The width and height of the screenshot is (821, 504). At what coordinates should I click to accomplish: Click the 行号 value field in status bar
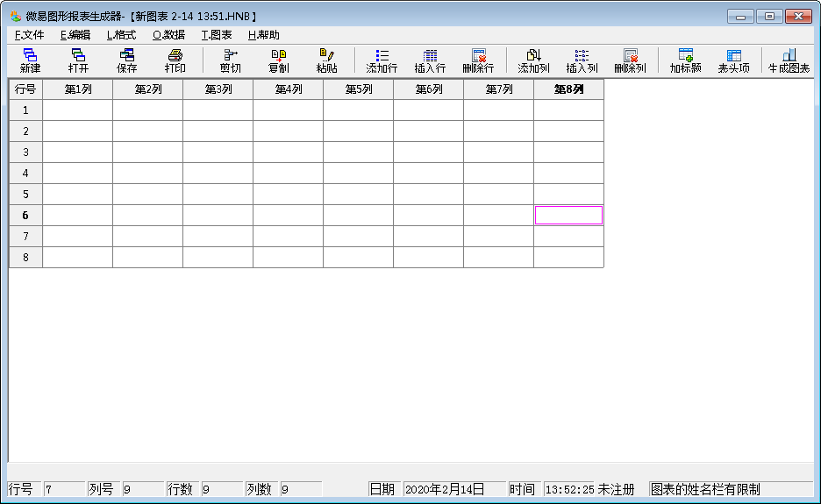pos(64,489)
